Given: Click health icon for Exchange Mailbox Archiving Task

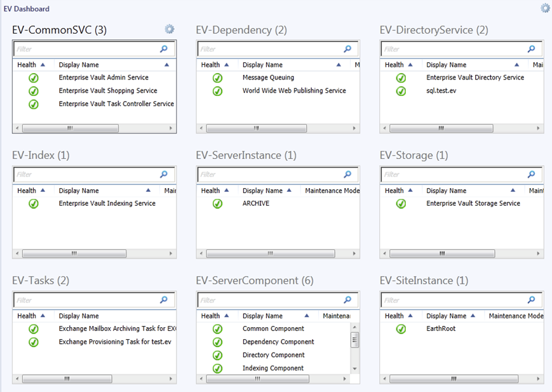Looking at the screenshot, I should coord(34,329).
